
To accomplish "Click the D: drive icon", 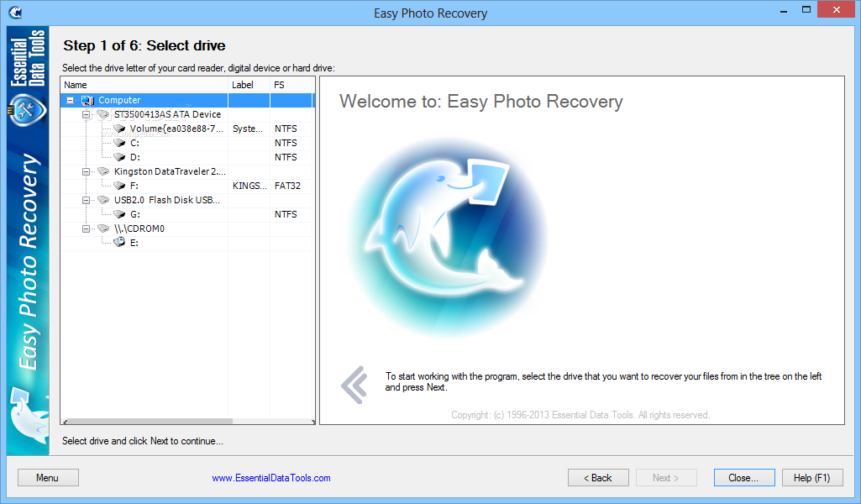I will click(x=119, y=157).
